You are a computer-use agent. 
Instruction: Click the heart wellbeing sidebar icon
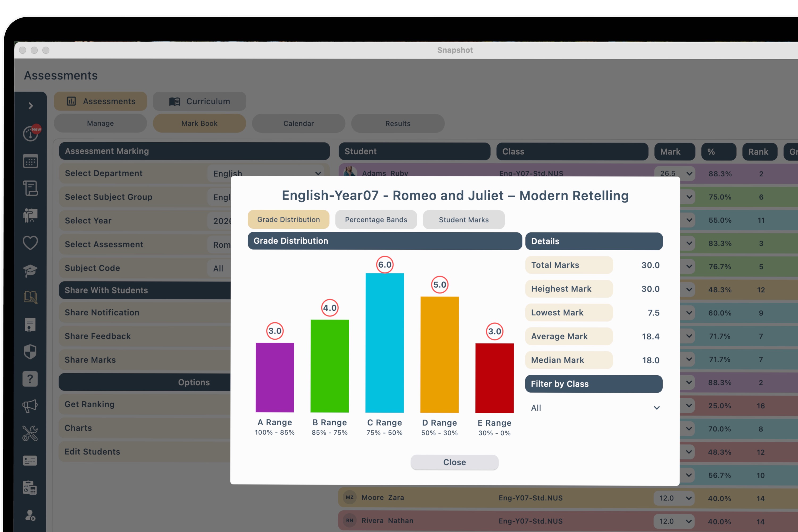(x=30, y=243)
